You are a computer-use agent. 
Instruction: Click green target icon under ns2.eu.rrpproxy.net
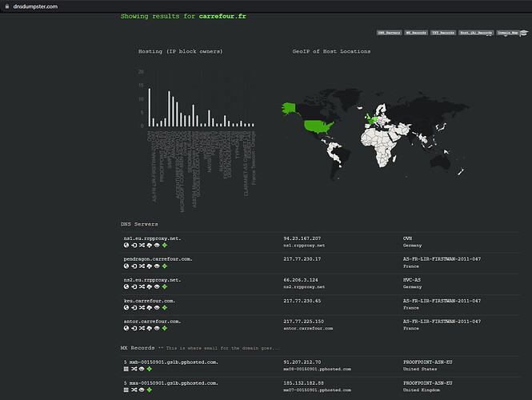165,286
